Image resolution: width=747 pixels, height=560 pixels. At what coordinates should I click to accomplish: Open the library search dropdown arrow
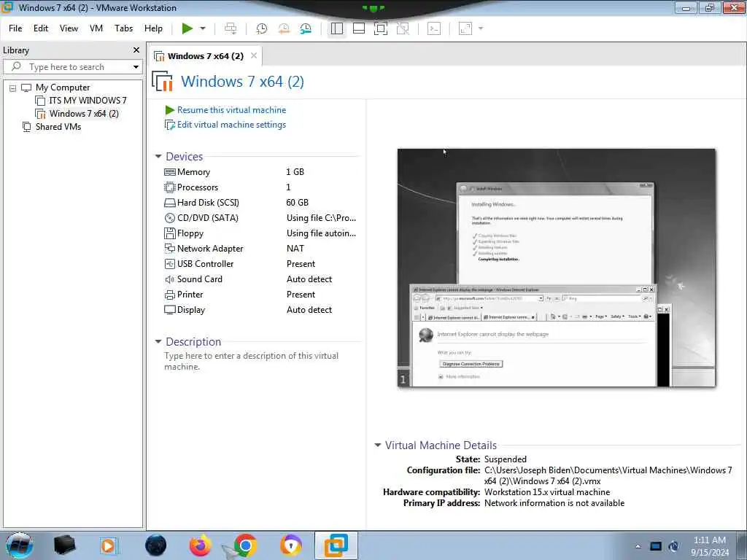(136, 67)
